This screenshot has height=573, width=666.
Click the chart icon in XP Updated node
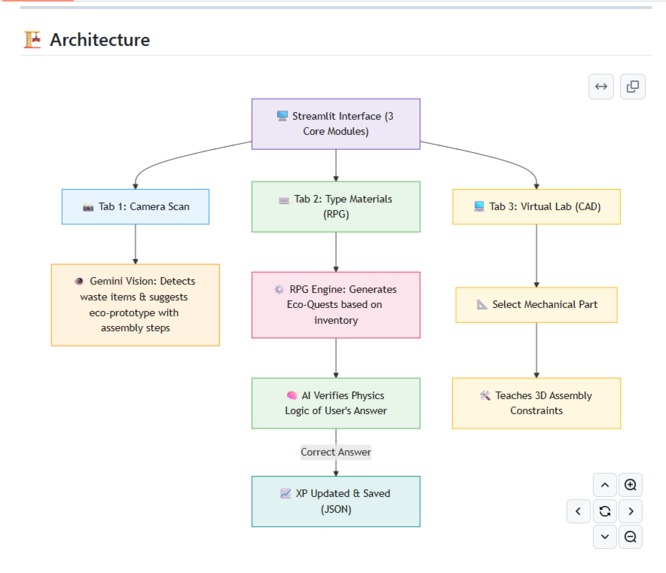click(x=285, y=494)
